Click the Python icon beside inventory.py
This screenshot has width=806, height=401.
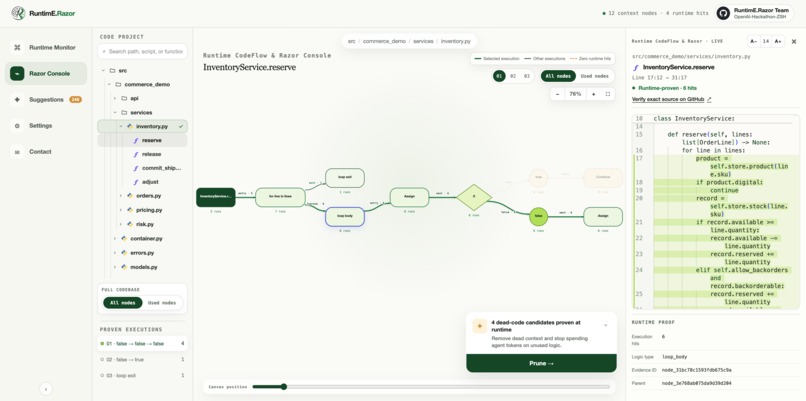click(x=130, y=126)
